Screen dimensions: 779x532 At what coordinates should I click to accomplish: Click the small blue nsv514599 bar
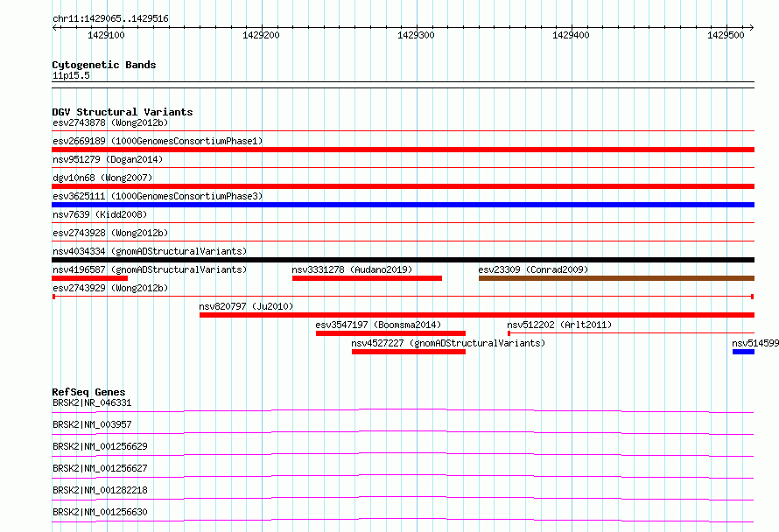tap(743, 352)
